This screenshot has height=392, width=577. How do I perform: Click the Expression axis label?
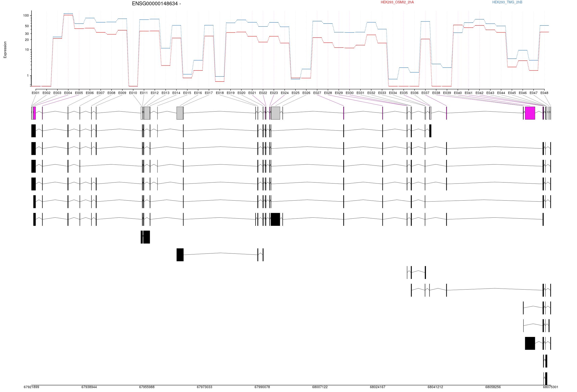pos(5,50)
